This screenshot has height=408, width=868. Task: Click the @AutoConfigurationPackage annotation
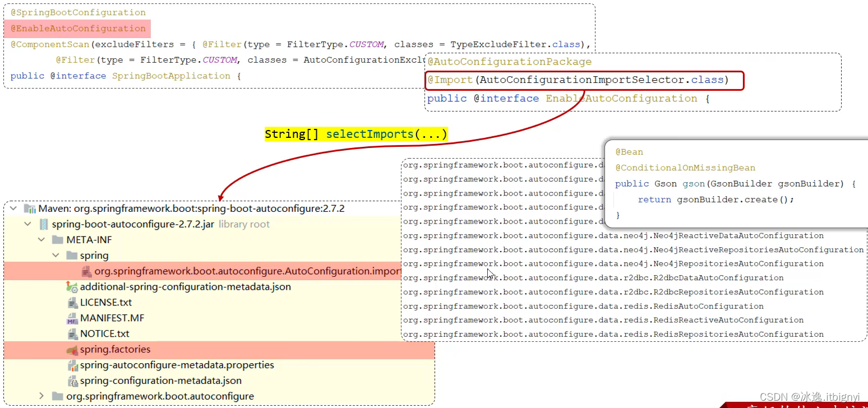510,62
